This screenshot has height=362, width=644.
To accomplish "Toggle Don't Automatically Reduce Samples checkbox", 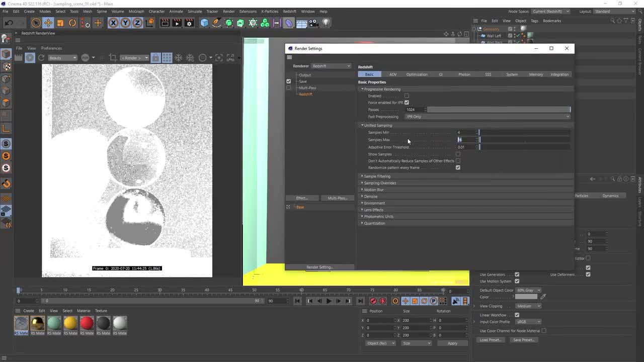I will click(458, 161).
